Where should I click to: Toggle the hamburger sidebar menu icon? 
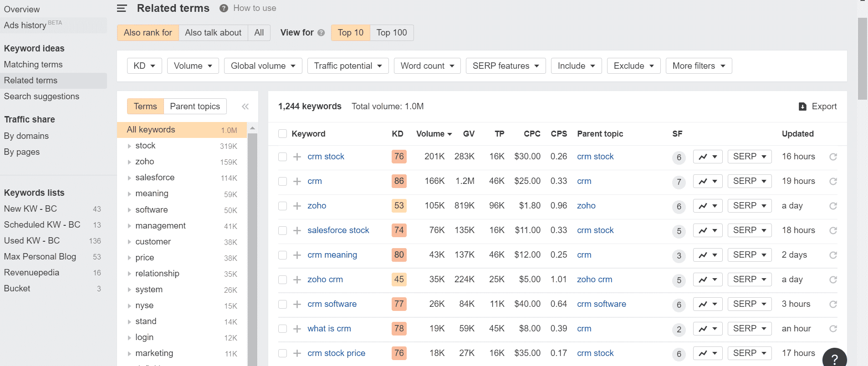click(122, 8)
